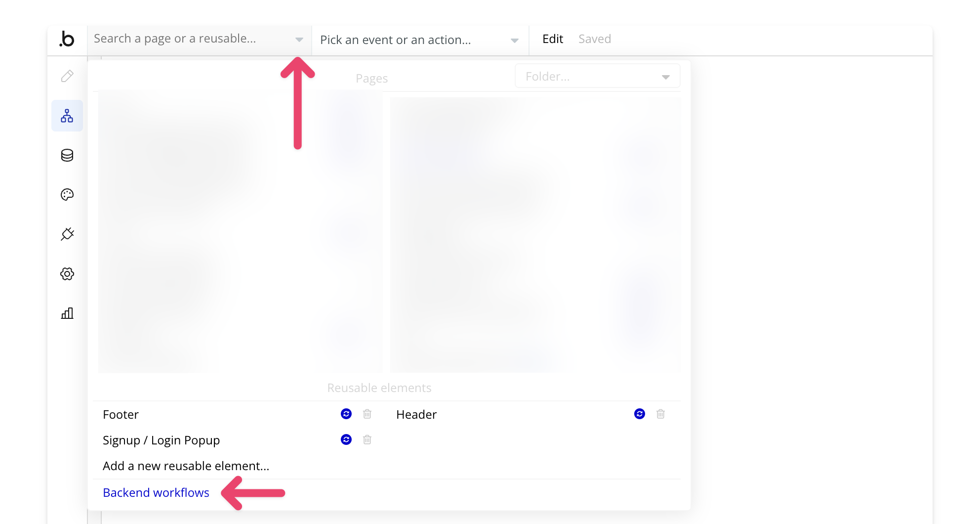Open the Plugins plug icon
Screen dimensions: 980x524
(67, 234)
